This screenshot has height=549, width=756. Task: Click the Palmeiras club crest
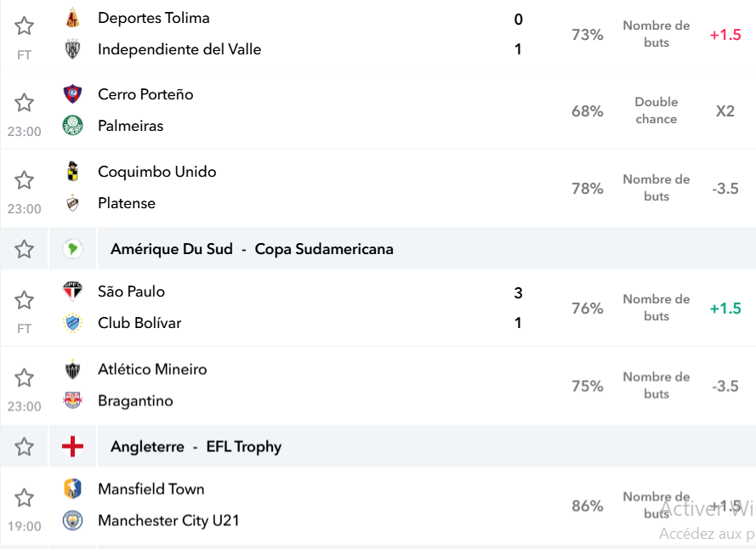[73, 125]
